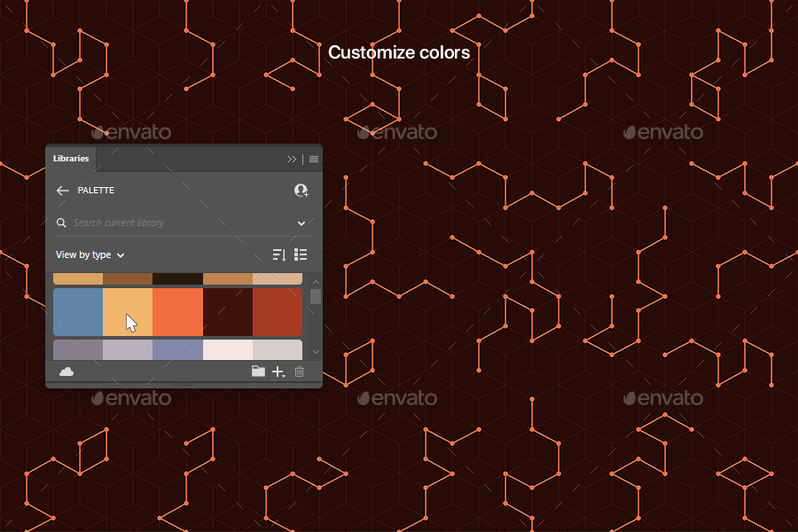Click the PALETTE library name
Viewport: 798px width, 532px height.
click(96, 191)
